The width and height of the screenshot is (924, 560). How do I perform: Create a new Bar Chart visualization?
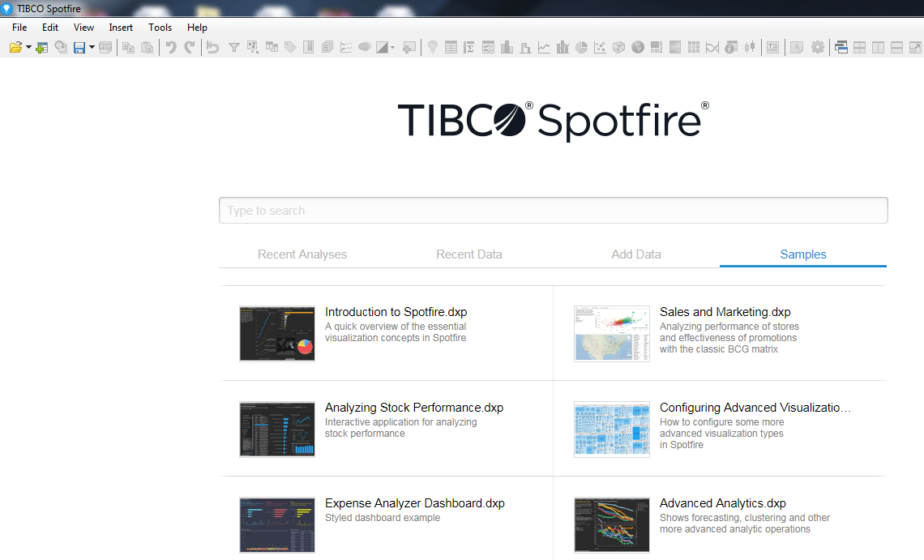507,48
